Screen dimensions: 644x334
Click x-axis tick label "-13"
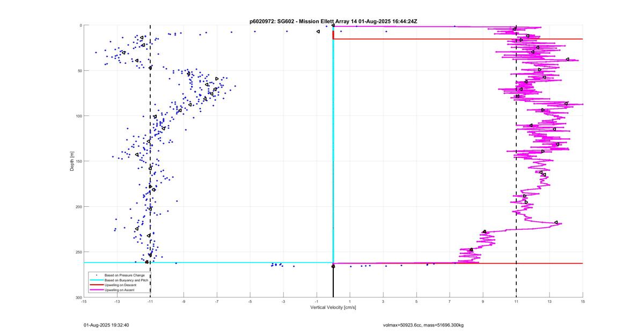[x=117, y=302]
